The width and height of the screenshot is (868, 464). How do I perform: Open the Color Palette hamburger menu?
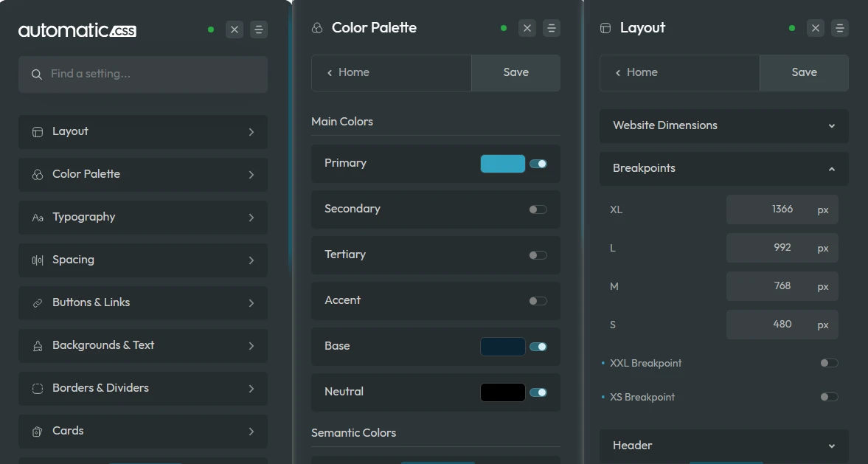(552, 27)
